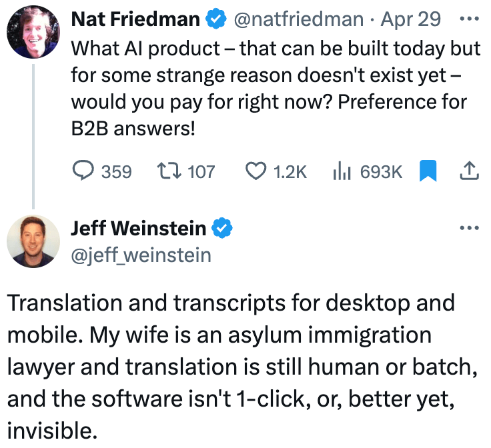
Task: Click the thread line connecting the tweets
Action: coord(34,133)
